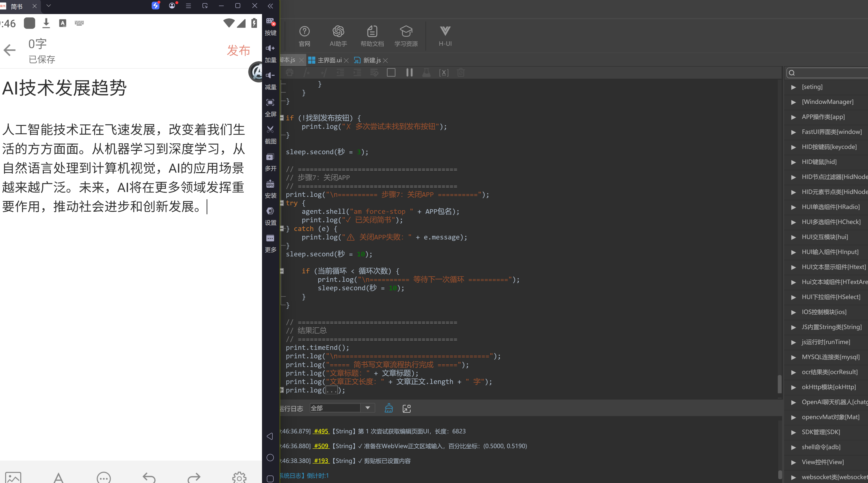The height and width of the screenshot is (483, 868).
Task: Click the pause icon in editor toolbar
Action: pyautogui.click(x=409, y=73)
